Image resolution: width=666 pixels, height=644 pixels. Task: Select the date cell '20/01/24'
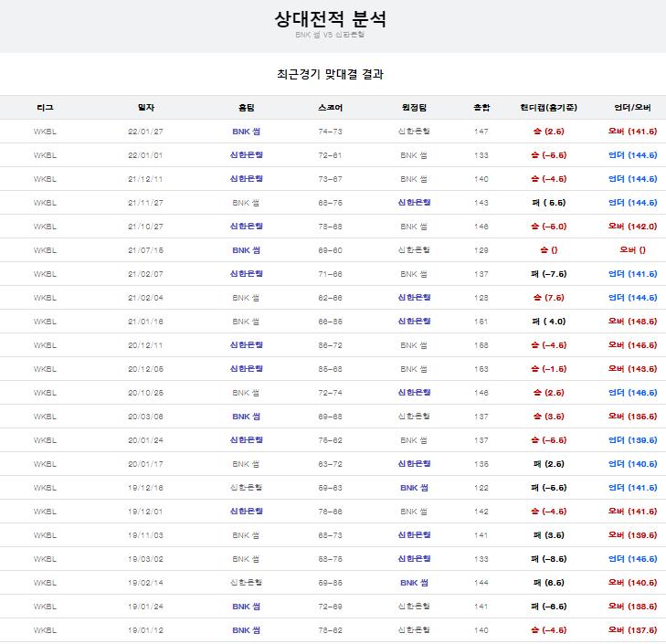[x=145, y=440]
